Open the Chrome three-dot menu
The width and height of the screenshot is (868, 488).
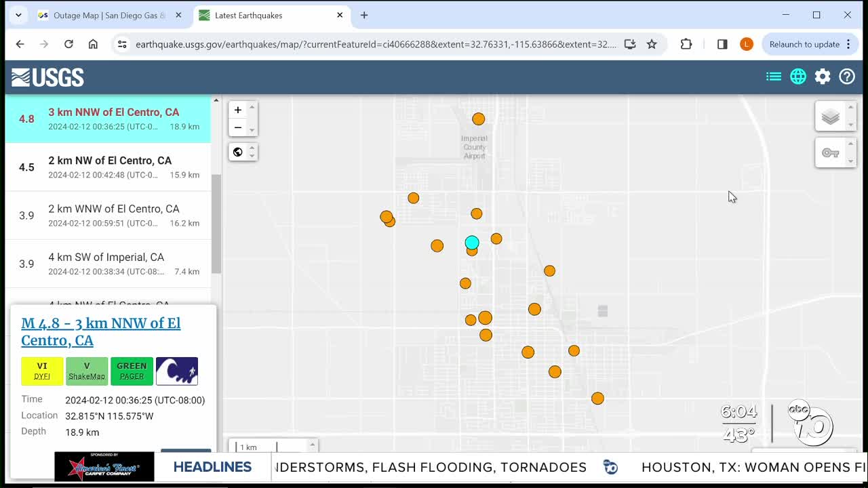click(848, 44)
